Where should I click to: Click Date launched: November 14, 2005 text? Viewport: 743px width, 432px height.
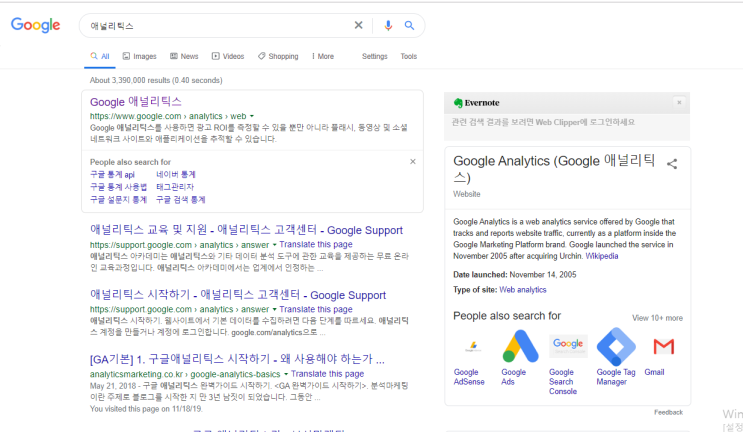click(515, 275)
